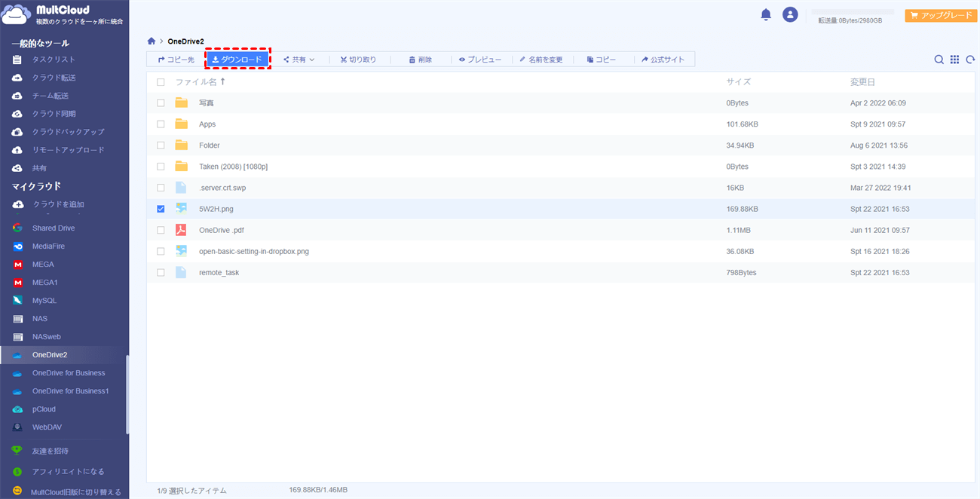The image size is (980, 499).
Task: Go to home icon in breadcrumb
Action: (x=152, y=41)
